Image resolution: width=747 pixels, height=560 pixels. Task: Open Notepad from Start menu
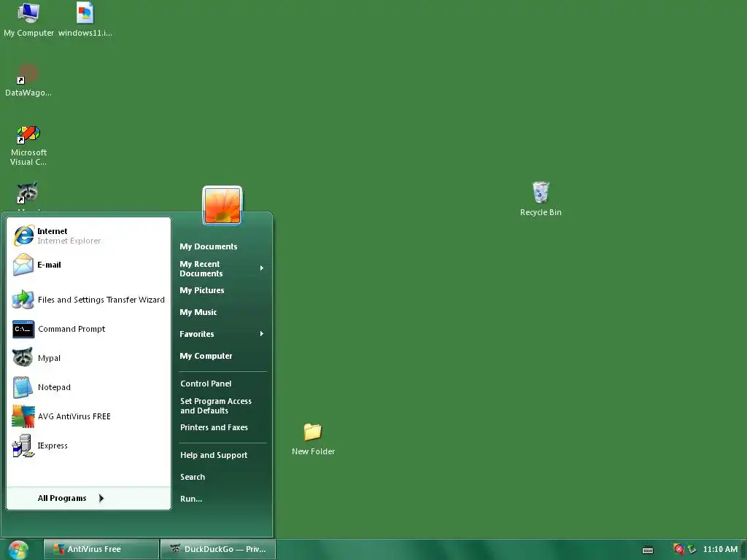88,387
